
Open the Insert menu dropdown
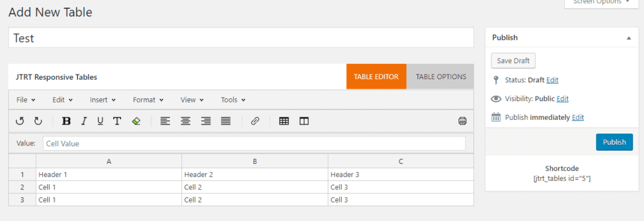click(103, 99)
